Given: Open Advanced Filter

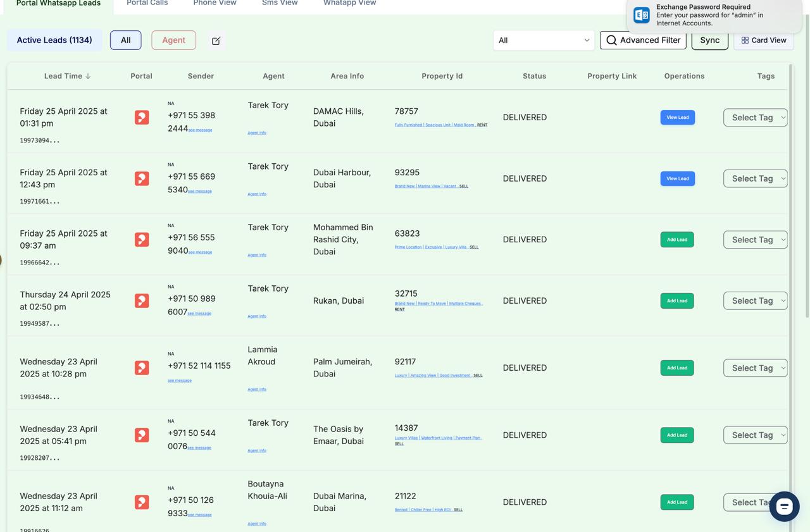Looking at the screenshot, I should (643, 40).
